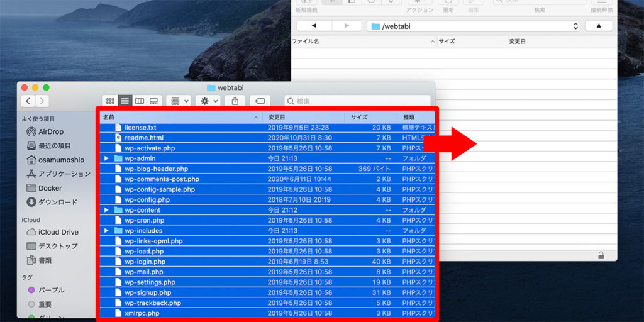Click the Finder edit tags icon
The width and height of the screenshot is (644, 322).
[260, 101]
